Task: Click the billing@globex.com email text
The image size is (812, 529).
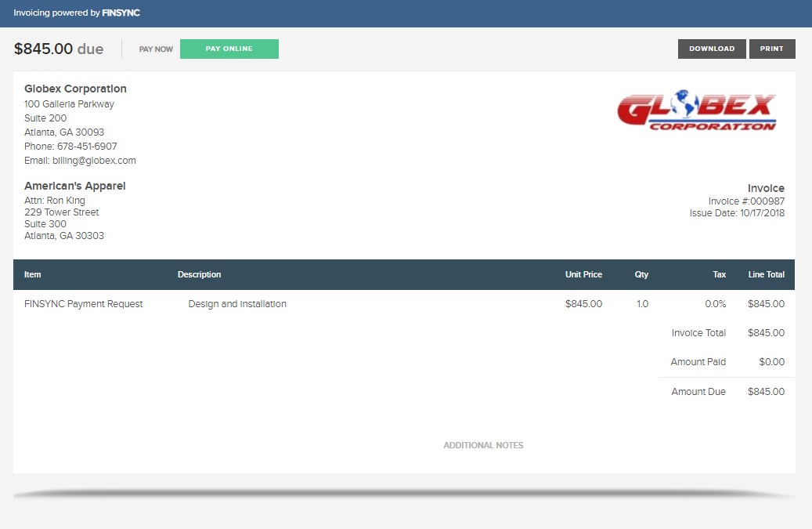Action: point(94,161)
